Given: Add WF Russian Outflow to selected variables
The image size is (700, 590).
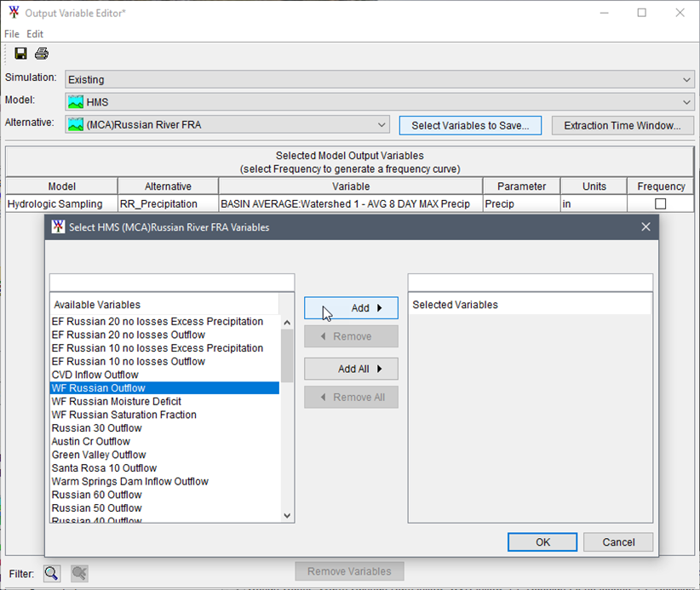Looking at the screenshot, I should pos(351,308).
